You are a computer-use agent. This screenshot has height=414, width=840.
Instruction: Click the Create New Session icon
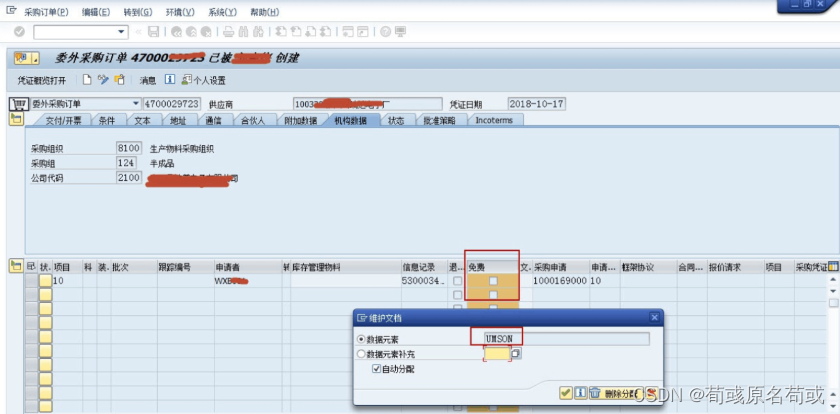[x=348, y=32]
